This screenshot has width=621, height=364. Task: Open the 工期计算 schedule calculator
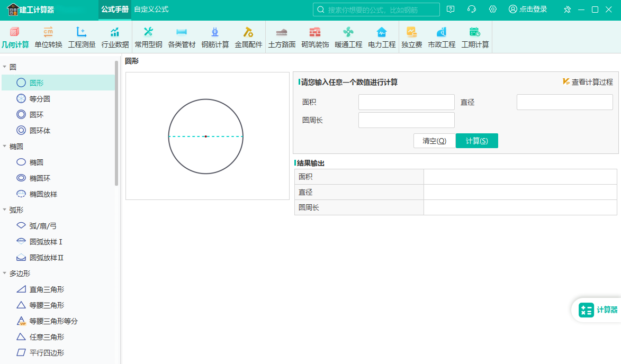(x=475, y=37)
